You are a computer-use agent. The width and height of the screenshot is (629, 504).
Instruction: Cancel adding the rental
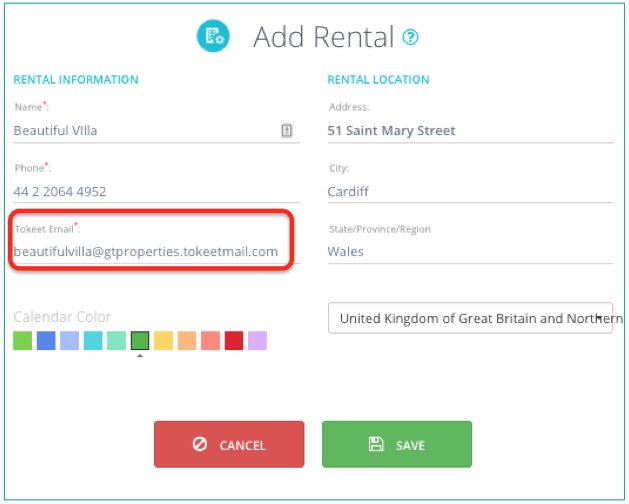(x=229, y=444)
